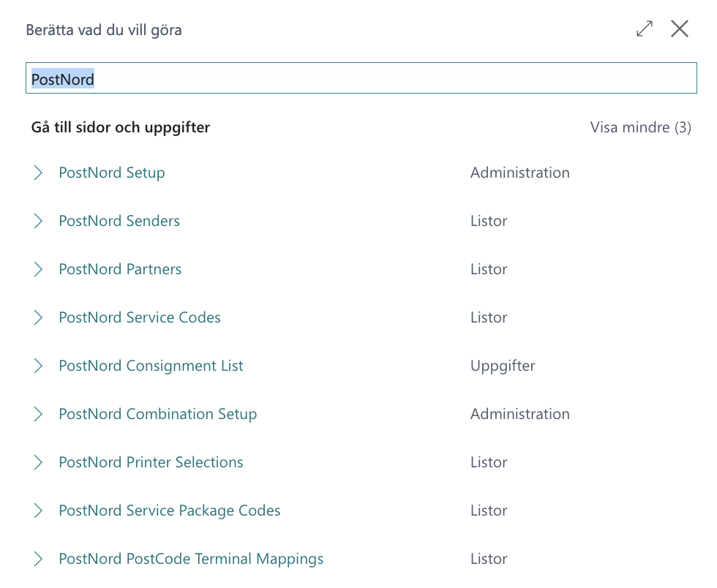This screenshot has width=717, height=588.
Task: Expand the search dialog to full size
Action: point(644,29)
